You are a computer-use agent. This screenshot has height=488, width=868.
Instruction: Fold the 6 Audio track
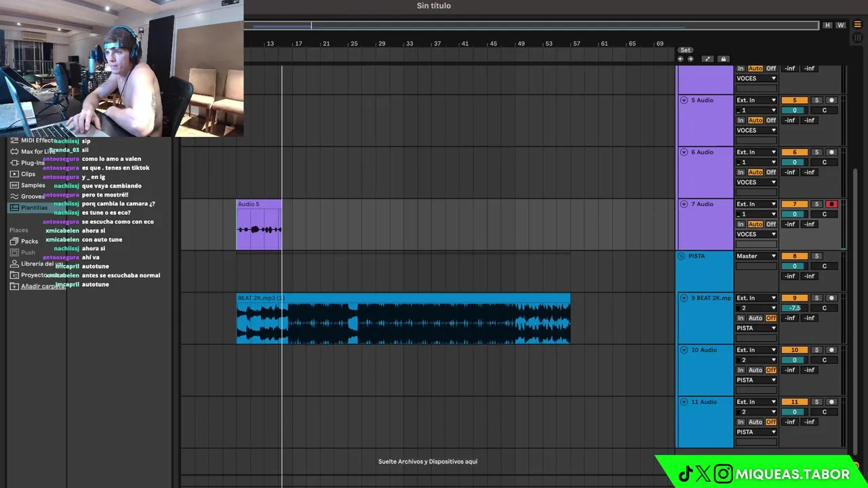684,152
